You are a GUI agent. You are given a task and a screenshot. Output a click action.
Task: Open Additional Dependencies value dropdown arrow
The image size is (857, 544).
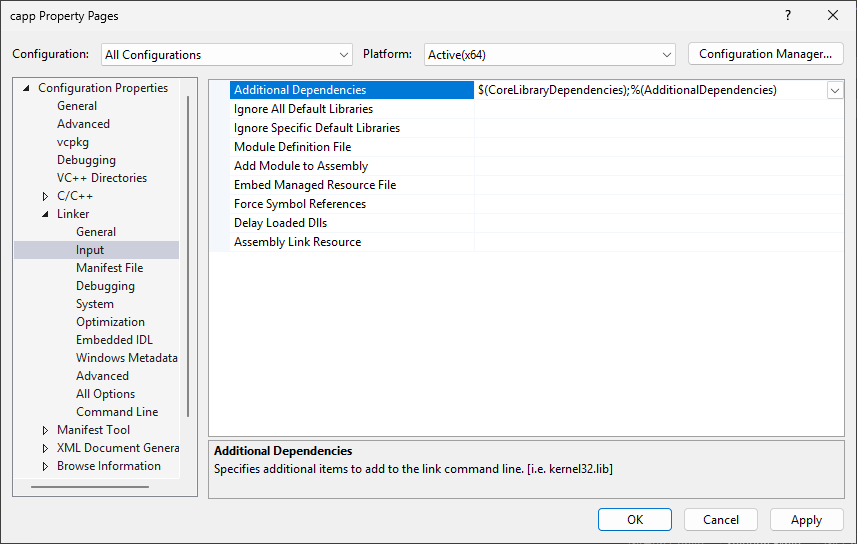[x=835, y=90]
